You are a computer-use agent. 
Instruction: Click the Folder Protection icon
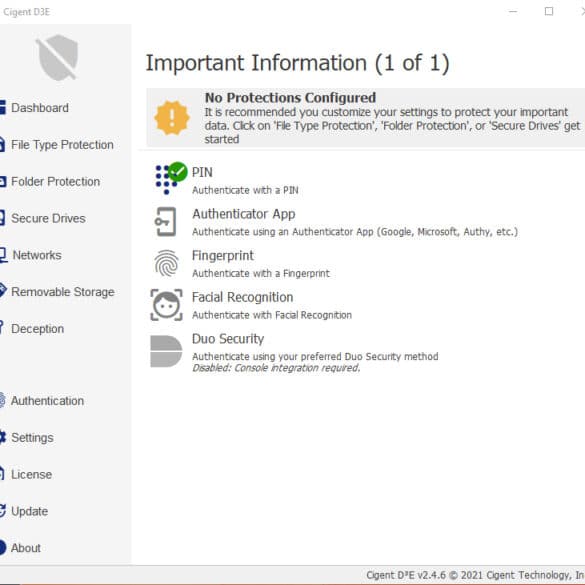click(3, 182)
